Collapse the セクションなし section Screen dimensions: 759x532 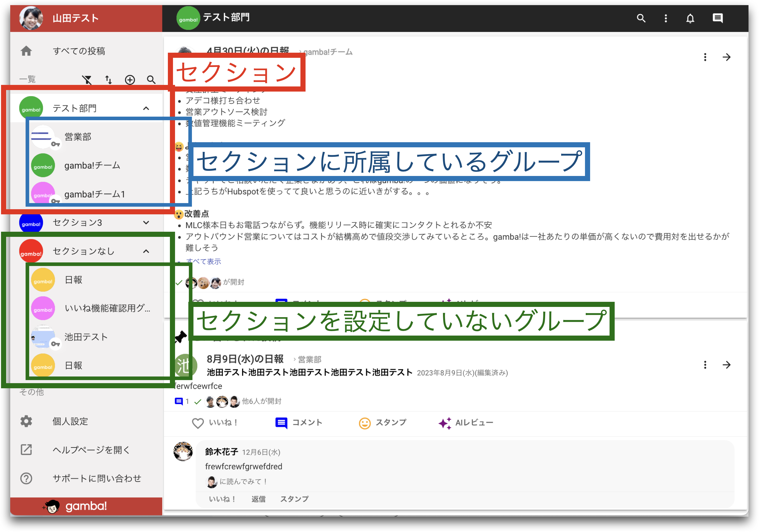(146, 251)
